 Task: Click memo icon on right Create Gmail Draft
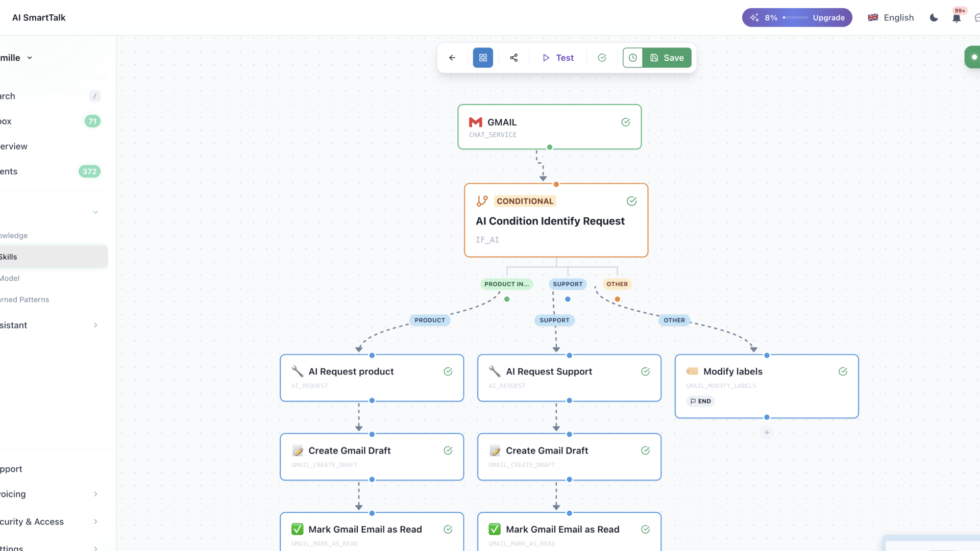point(495,450)
